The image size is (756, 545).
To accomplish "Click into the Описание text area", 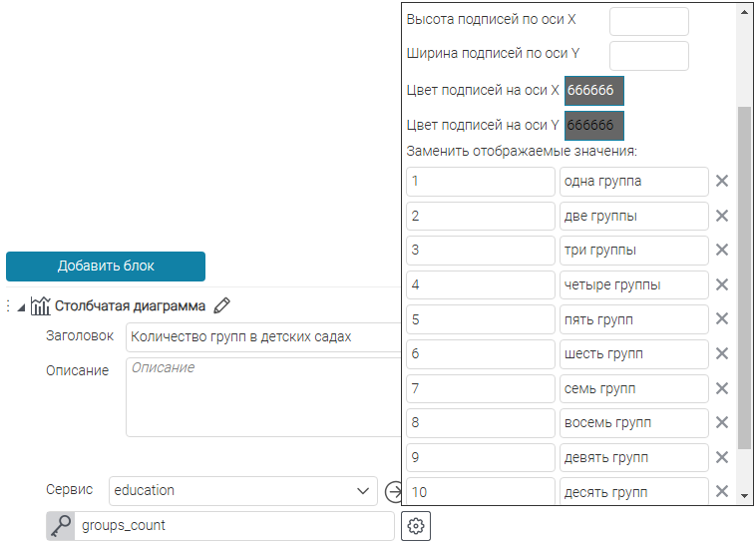I will 263,396.
